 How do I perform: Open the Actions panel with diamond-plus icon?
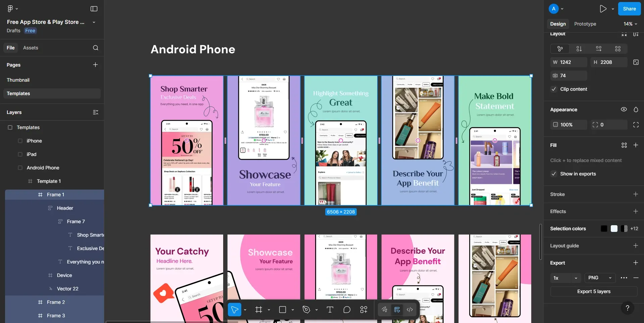click(364, 310)
